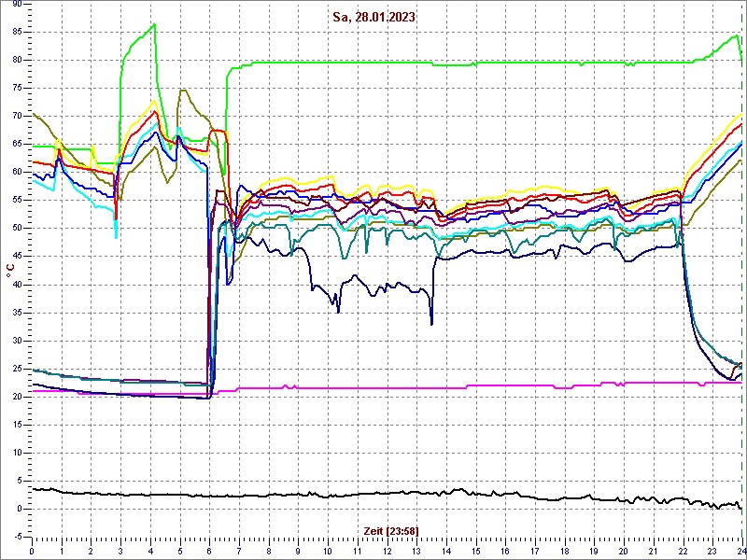Click hour 18 on the time axis
This screenshot has height=560, width=747.
(x=565, y=549)
